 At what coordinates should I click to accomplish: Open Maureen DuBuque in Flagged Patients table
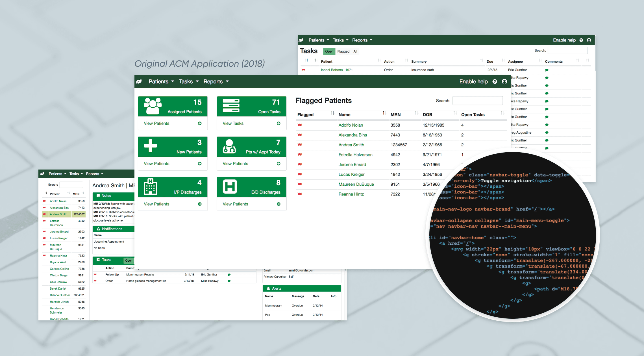tap(356, 184)
